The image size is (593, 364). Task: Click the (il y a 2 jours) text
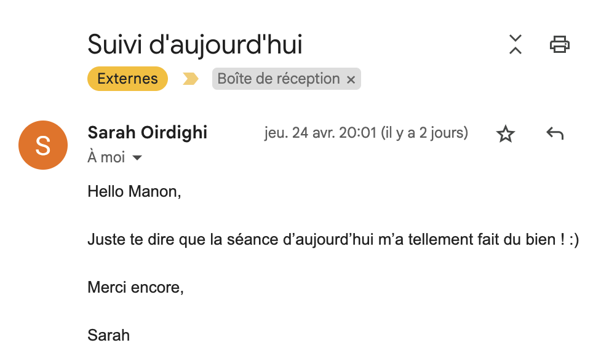pyautogui.click(x=424, y=133)
